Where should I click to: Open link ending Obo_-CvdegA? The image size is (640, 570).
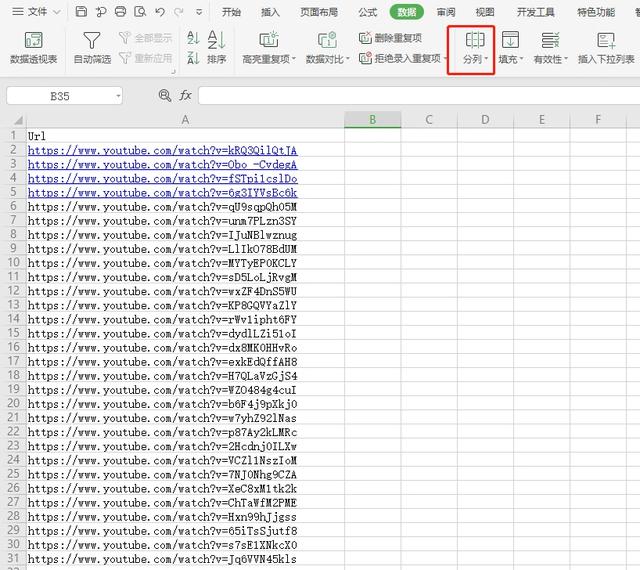coord(162,165)
